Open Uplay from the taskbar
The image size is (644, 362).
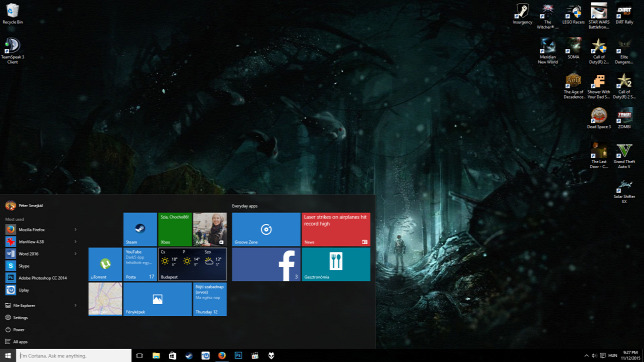click(205, 355)
